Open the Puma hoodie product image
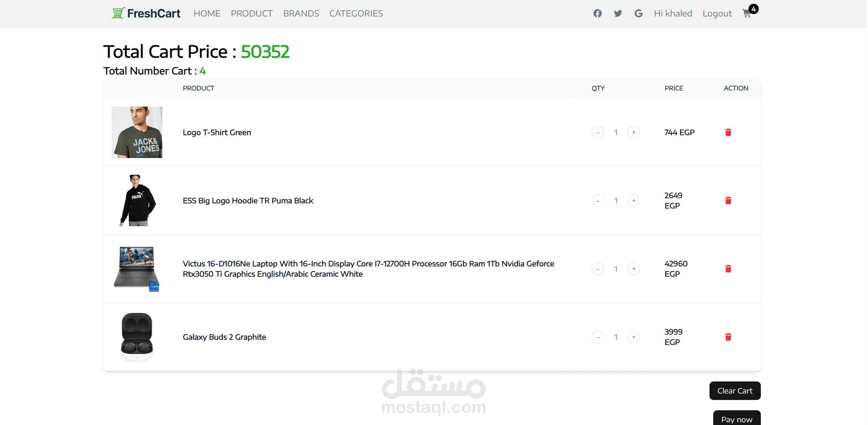This screenshot has width=868, height=425. coord(137,201)
